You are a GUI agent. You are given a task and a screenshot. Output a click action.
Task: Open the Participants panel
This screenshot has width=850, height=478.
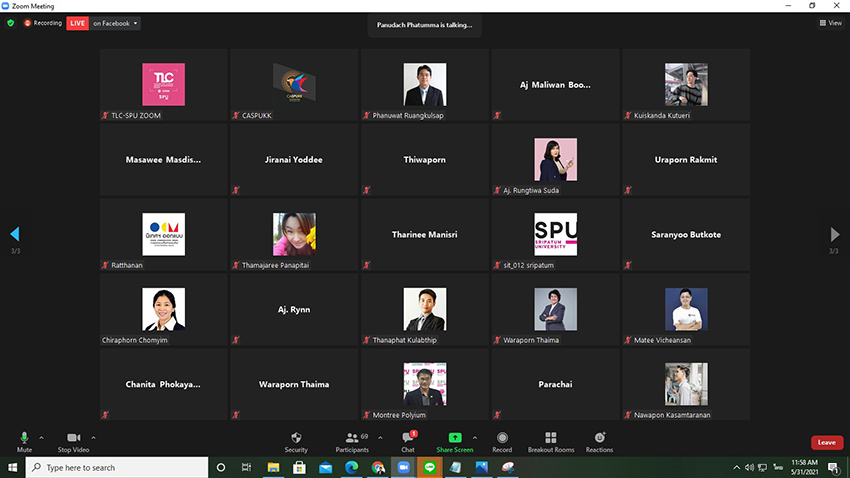tap(351, 441)
